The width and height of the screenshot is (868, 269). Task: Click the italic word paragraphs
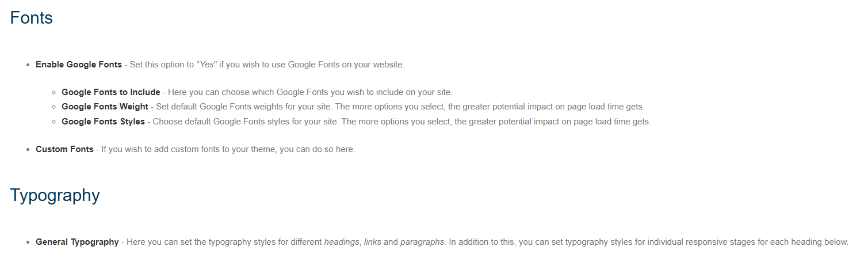(422, 242)
